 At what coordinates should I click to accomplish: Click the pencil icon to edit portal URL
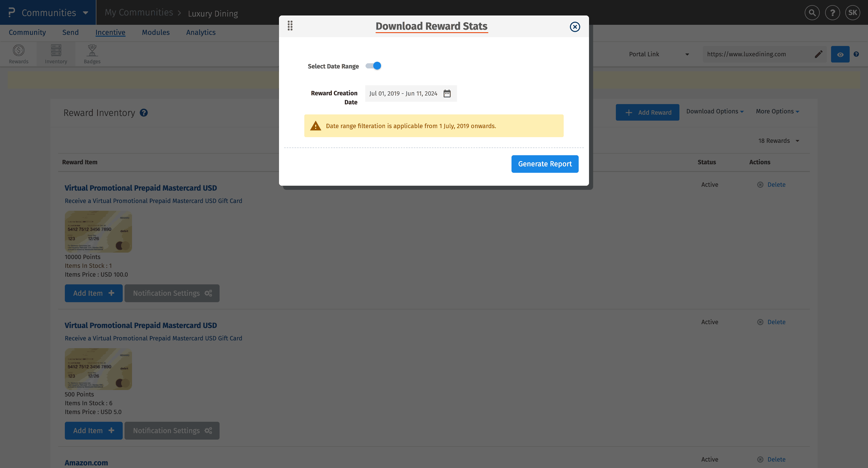[818, 54]
